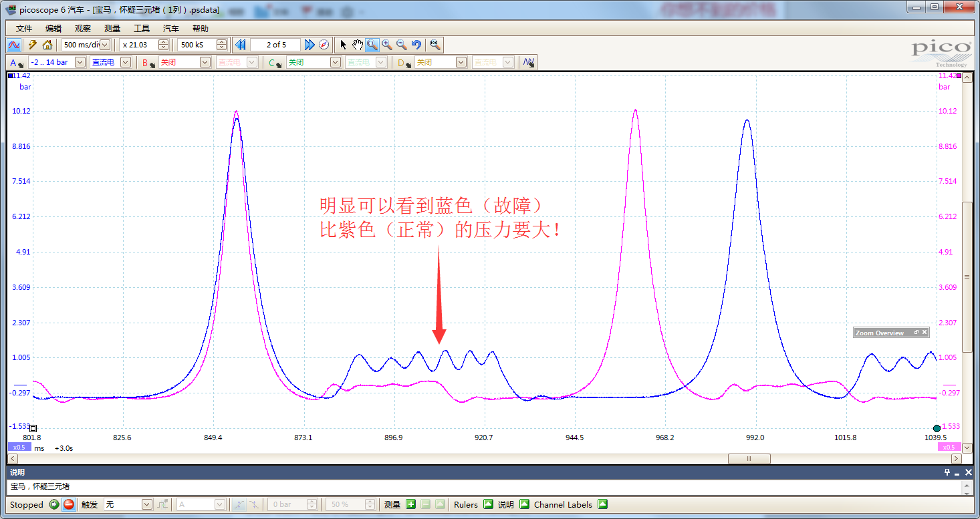Open the 触发 trigger mode dropdown
Screen dimensions: 980x519
[146, 504]
